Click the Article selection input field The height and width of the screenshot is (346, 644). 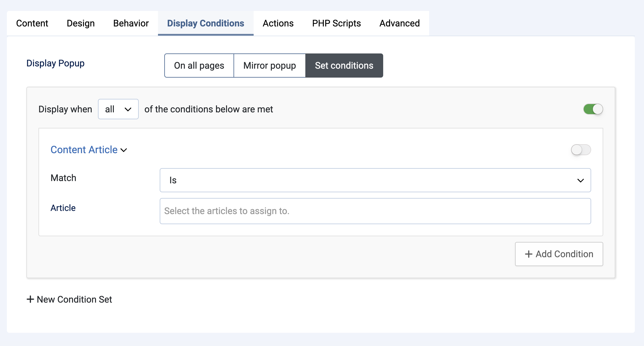click(375, 211)
